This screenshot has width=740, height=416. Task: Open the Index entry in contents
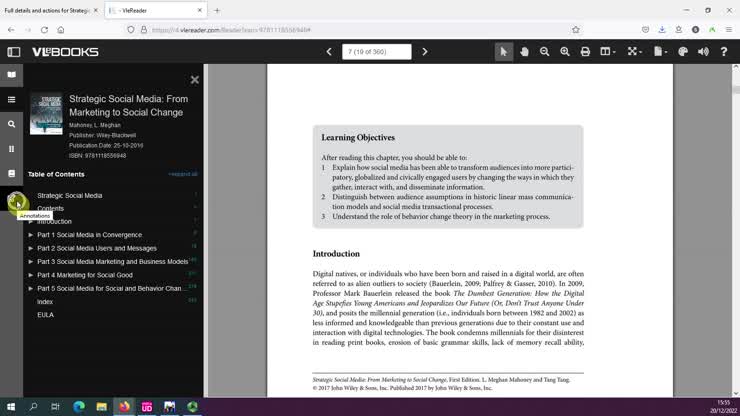[45, 301]
